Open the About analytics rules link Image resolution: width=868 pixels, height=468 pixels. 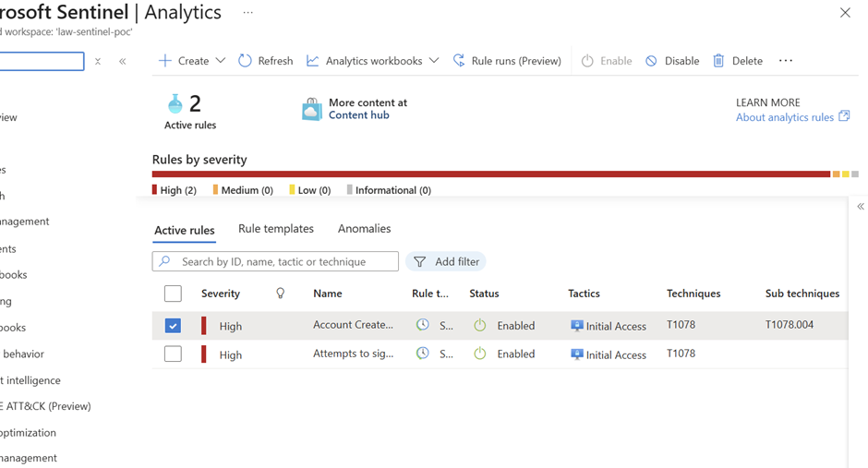784,117
